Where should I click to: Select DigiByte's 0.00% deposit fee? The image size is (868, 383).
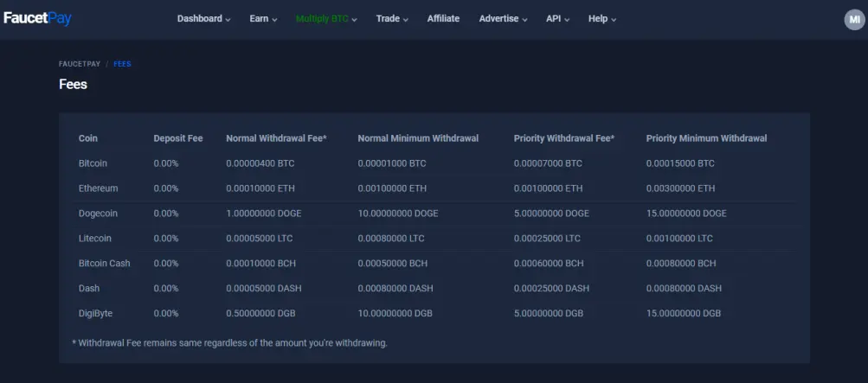click(166, 313)
